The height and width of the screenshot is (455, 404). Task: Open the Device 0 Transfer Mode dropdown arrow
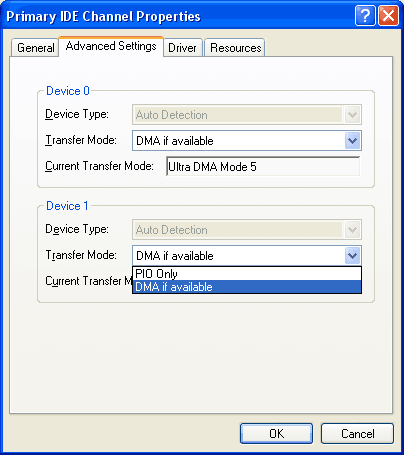352,141
